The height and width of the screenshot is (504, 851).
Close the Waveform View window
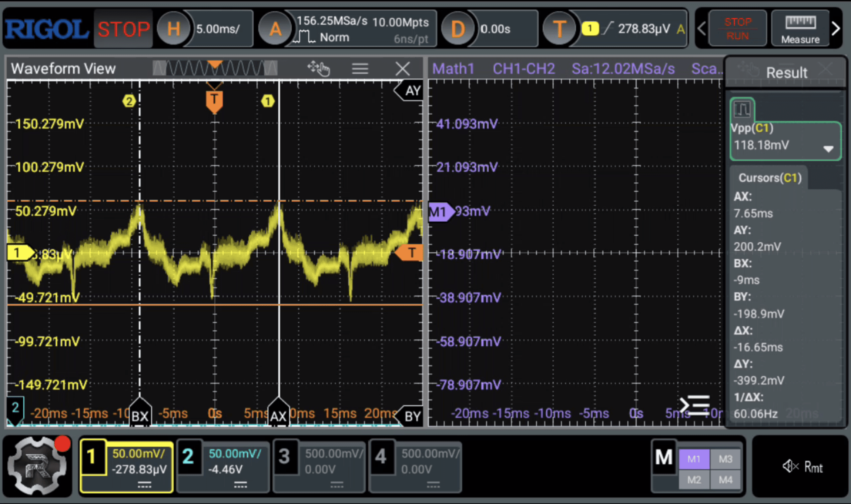point(403,69)
